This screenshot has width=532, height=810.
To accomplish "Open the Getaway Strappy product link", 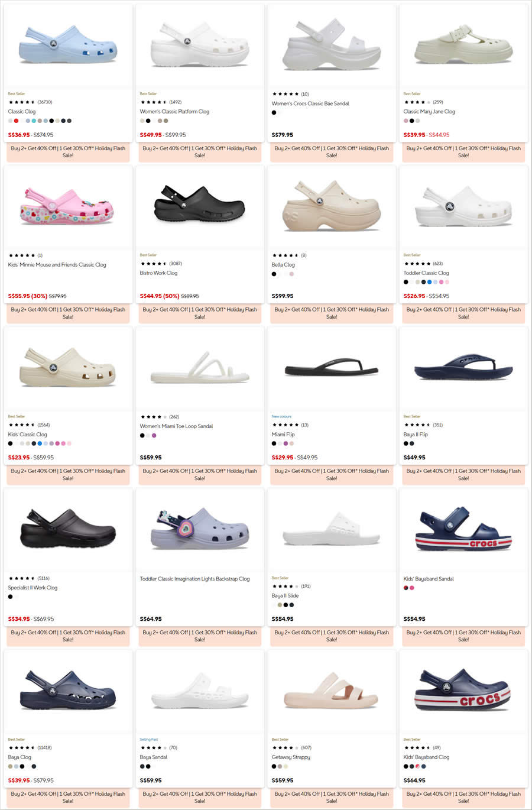I will (x=291, y=757).
